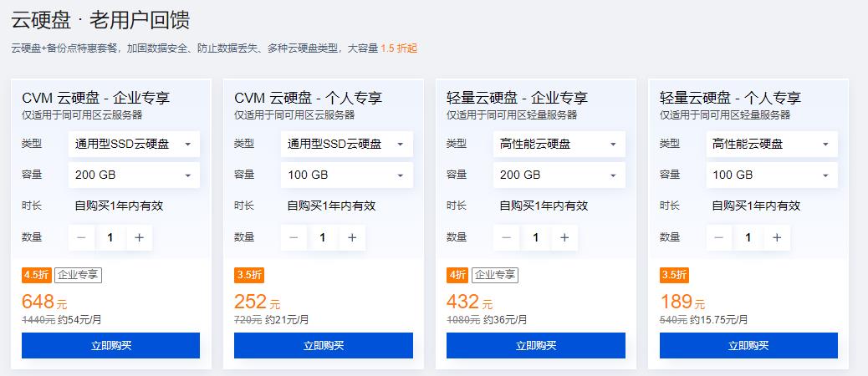Open 容量 200 GB dropdown in 轻量 企业专享 card
This screenshot has height=376, width=868.
(x=559, y=175)
